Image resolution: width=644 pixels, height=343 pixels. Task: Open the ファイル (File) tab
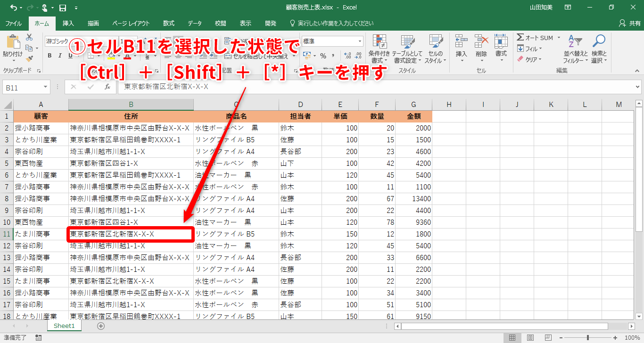[14, 23]
